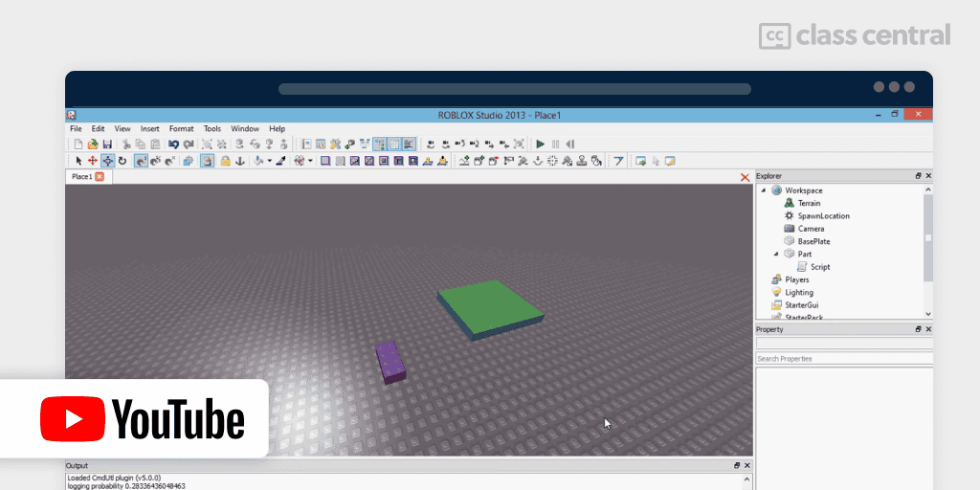Toggle the highlighted part lock button
The width and height of the screenshot is (980, 490).
click(207, 161)
